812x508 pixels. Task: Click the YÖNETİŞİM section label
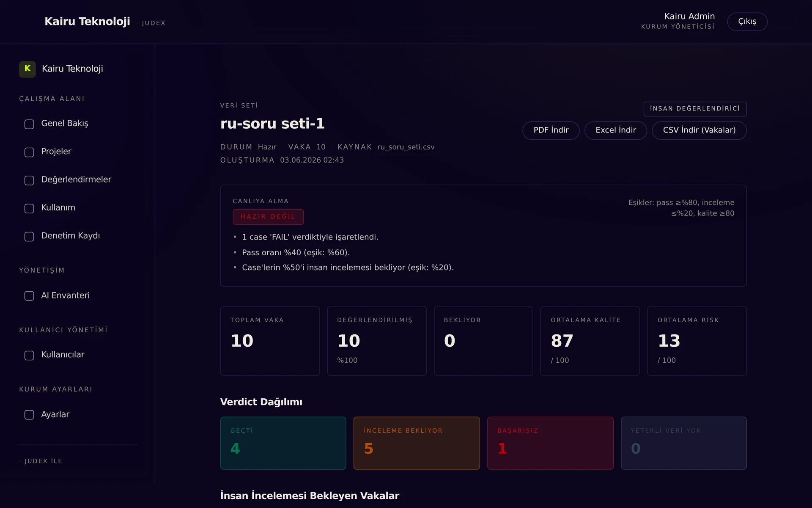(x=42, y=271)
